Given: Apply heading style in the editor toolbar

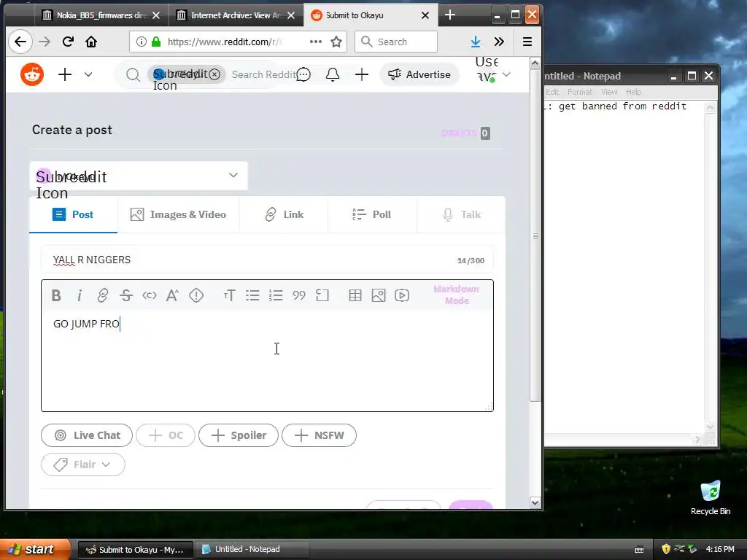Looking at the screenshot, I should pos(229,295).
